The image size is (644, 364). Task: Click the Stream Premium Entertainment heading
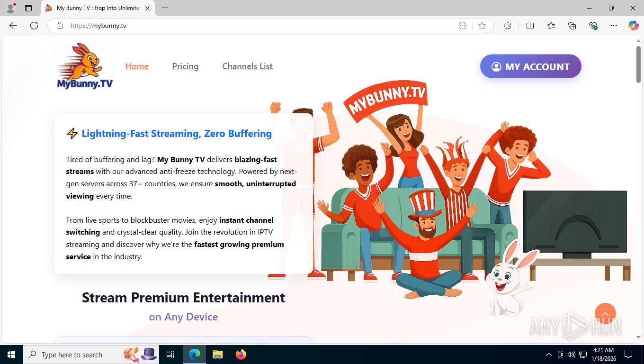[x=183, y=298]
